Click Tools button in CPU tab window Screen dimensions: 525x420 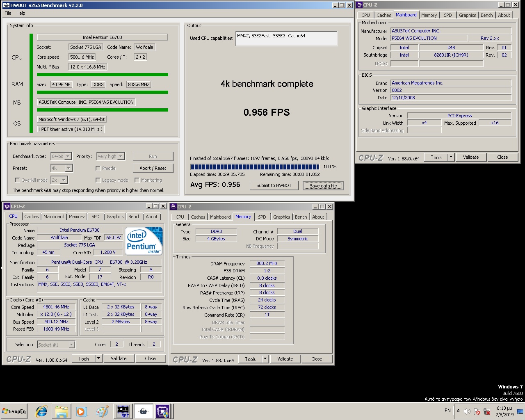(x=84, y=358)
